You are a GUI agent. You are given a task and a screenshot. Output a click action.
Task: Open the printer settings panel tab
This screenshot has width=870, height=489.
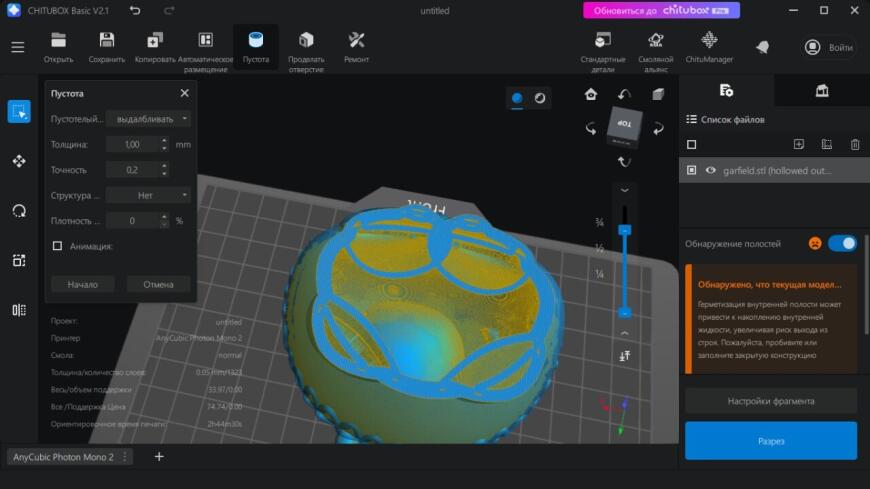pos(822,90)
